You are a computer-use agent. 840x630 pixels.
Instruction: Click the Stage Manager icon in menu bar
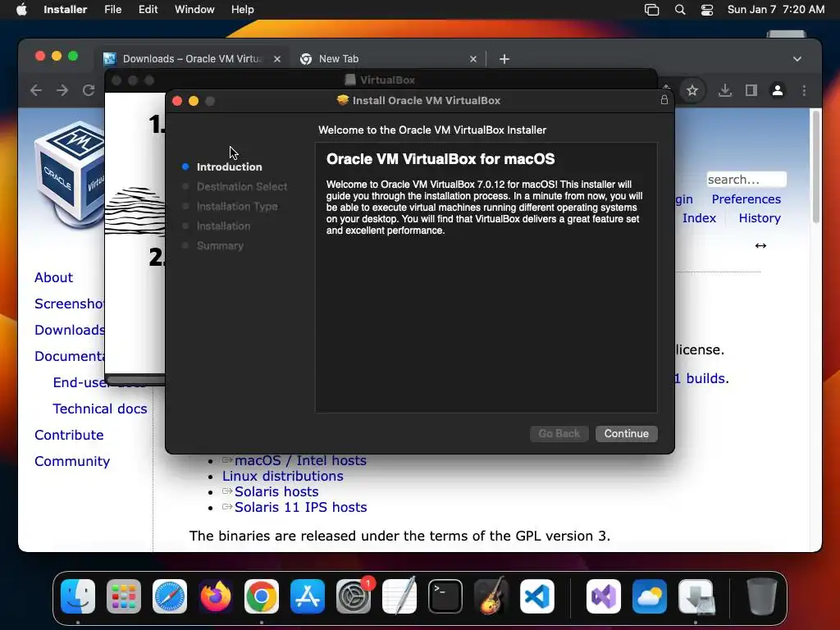(651, 10)
